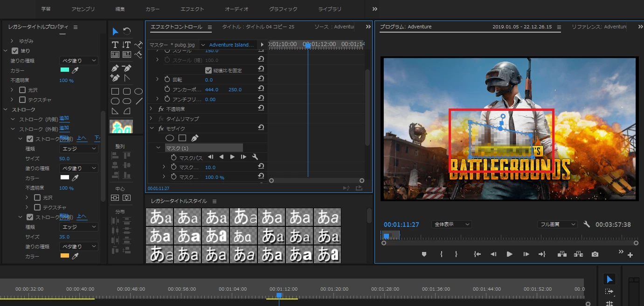Toggle stopwatch animation for マスクパス

click(174, 158)
